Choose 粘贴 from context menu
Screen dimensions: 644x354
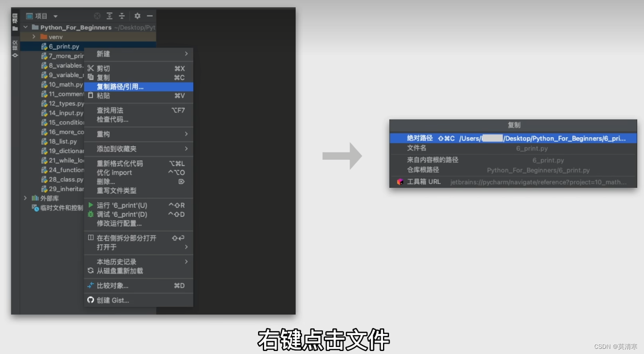click(139, 96)
